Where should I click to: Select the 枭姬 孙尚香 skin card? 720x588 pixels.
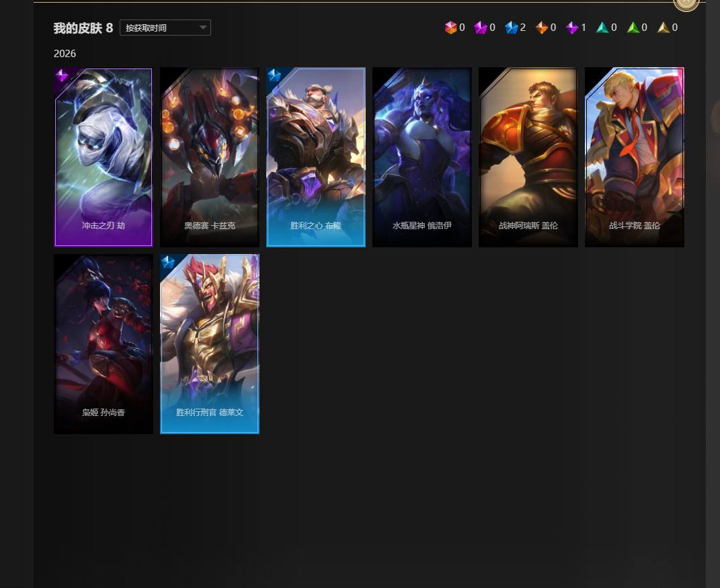pos(104,344)
